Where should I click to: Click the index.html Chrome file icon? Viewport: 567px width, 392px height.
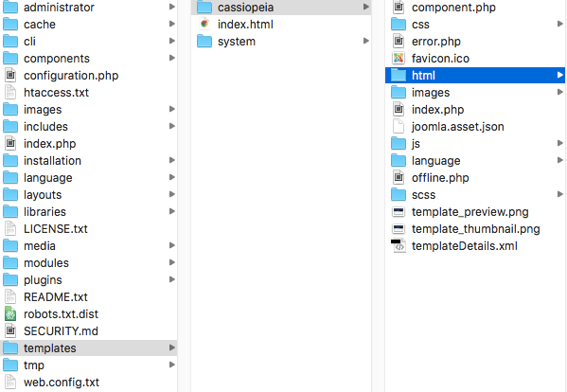[x=204, y=25]
